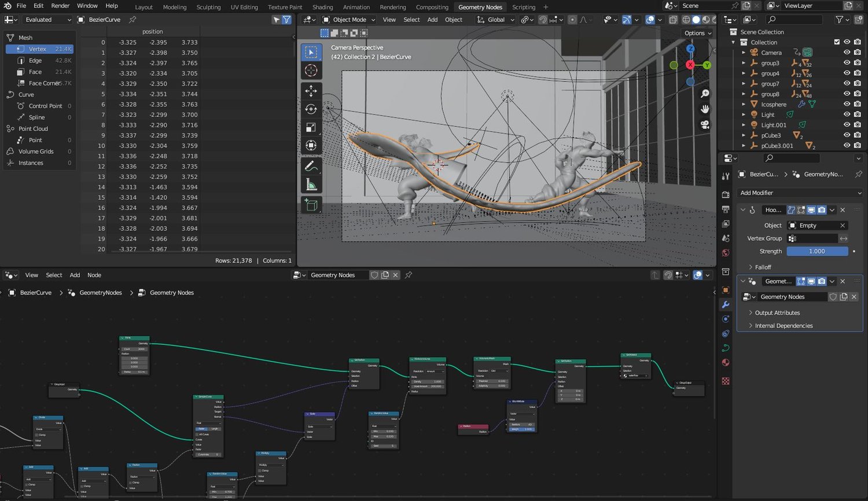Toggle the Hook modifier's viewport display
This screenshot has height=501, width=868.
(811, 210)
